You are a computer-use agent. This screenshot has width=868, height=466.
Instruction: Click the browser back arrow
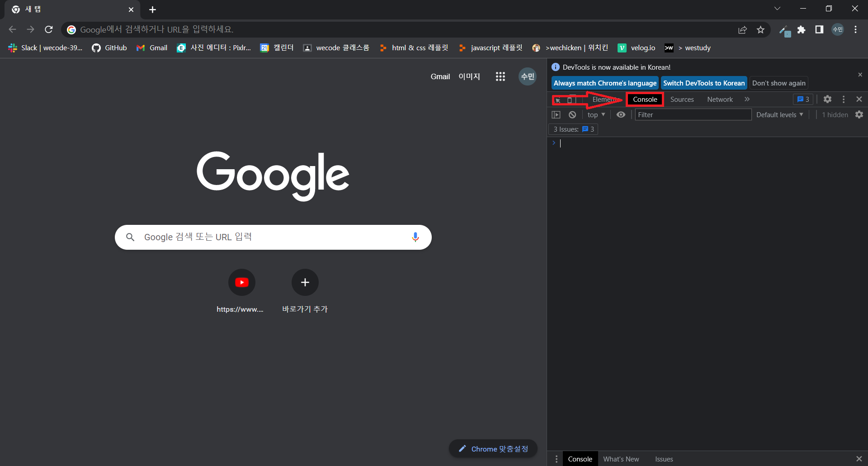coord(12,29)
